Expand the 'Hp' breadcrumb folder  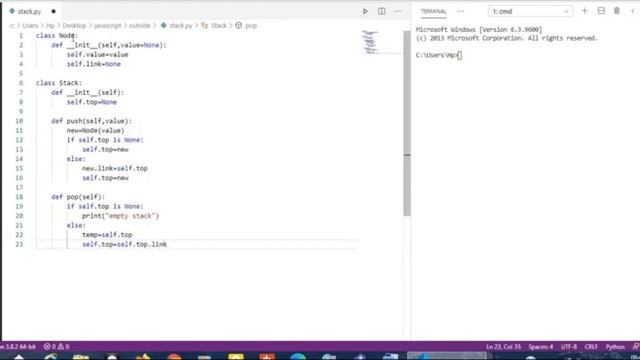[x=50, y=25]
